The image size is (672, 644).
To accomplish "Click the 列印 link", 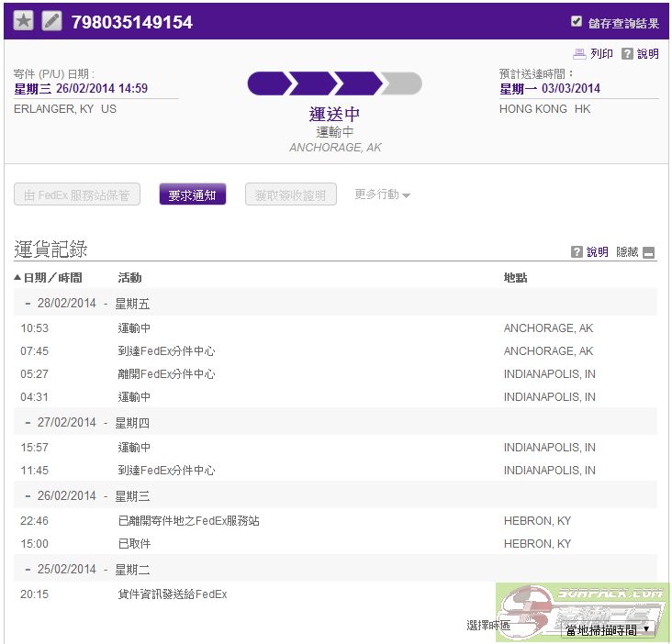I will click(601, 54).
